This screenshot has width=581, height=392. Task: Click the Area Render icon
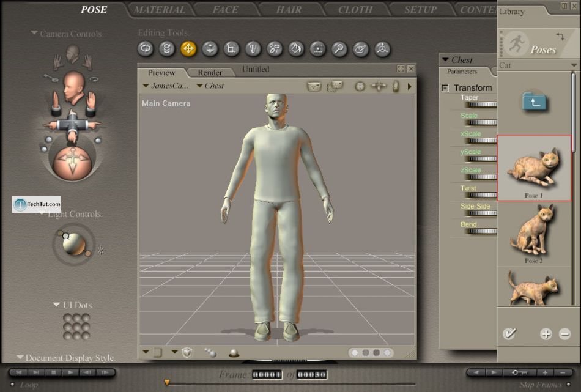point(335,86)
